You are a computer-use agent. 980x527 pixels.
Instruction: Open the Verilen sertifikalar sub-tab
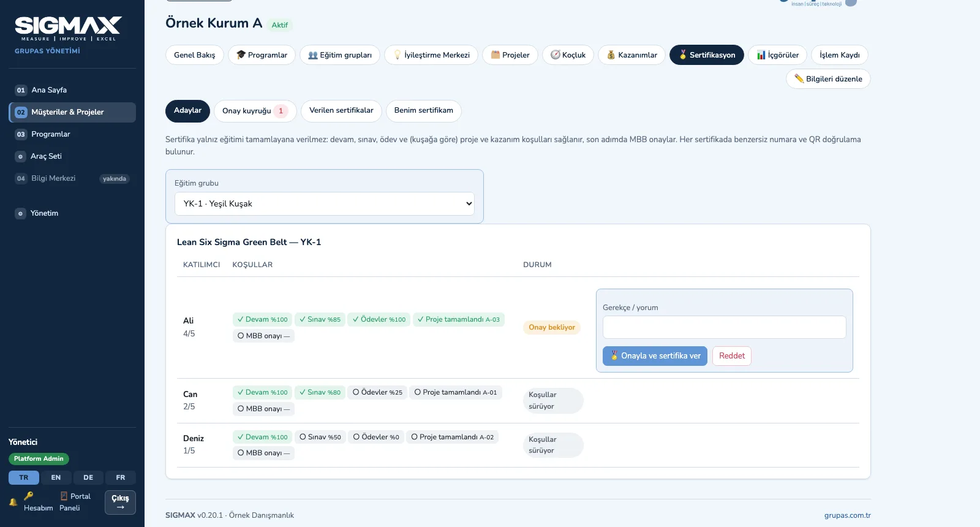341,111
